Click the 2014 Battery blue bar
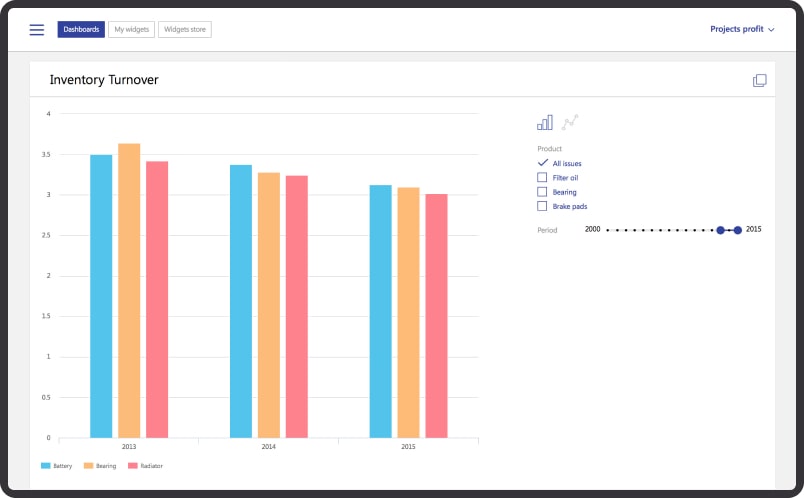The image size is (804, 498). point(241,300)
